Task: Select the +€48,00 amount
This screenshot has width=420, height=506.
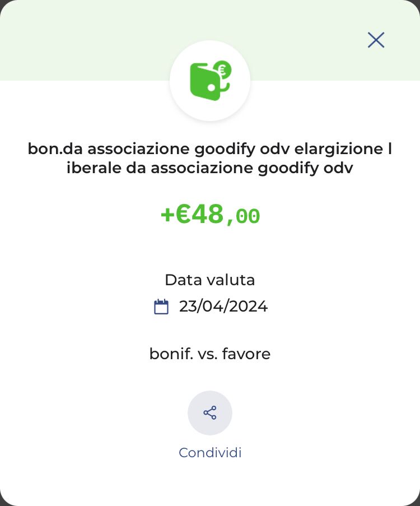Action: (210, 215)
